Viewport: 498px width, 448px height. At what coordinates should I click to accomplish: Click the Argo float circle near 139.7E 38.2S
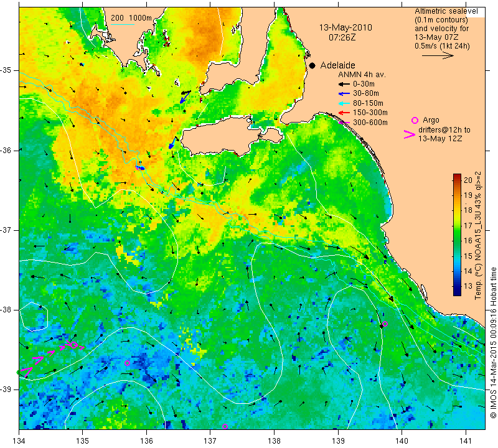point(385,324)
